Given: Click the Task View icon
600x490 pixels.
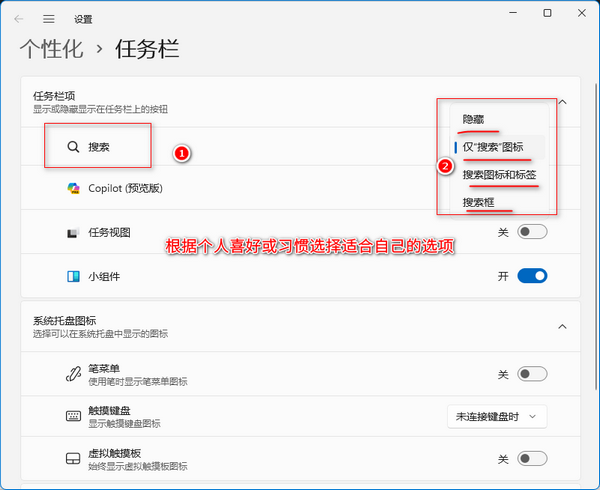Looking at the screenshot, I should coord(73,233).
